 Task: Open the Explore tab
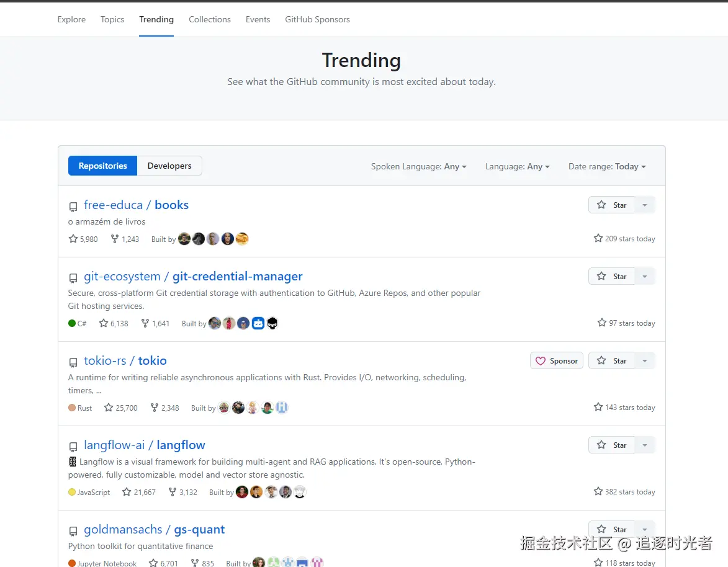coord(71,19)
